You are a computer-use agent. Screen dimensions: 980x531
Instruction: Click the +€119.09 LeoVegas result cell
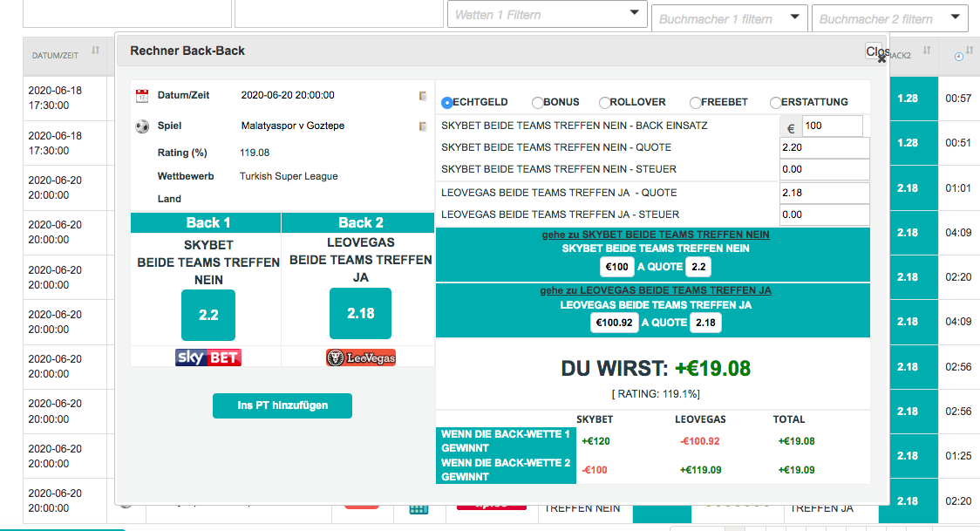pos(701,470)
